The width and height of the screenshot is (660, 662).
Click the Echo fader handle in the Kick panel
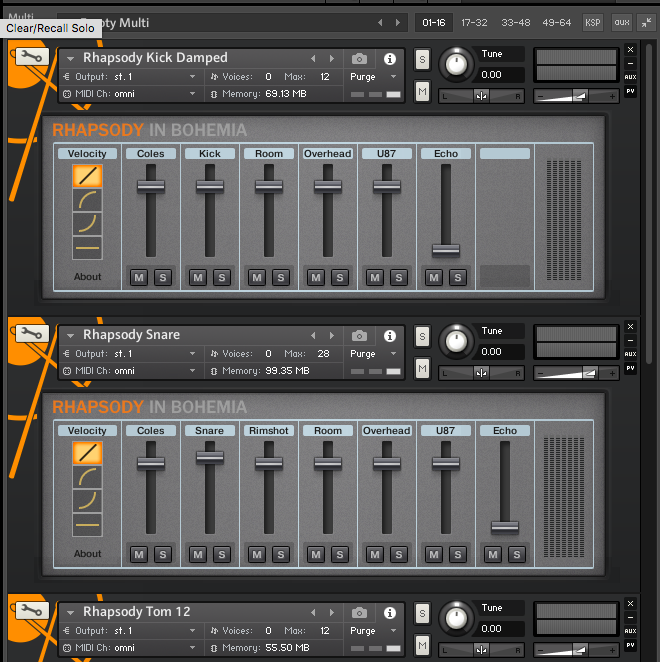point(446,250)
